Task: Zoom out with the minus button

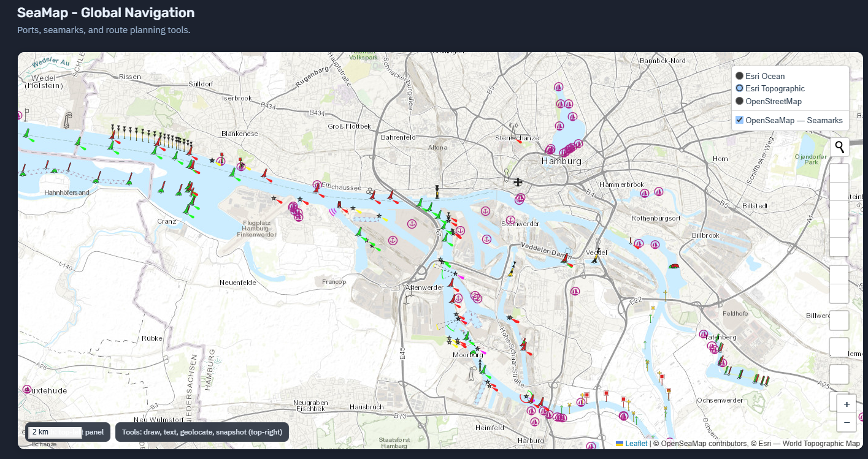Action: point(847,422)
